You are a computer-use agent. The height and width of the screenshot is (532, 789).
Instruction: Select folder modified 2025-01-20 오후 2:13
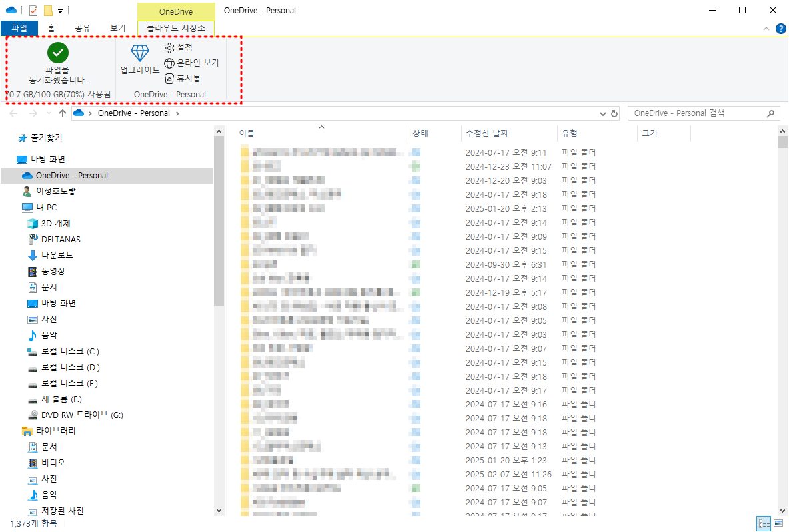(x=418, y=208)
